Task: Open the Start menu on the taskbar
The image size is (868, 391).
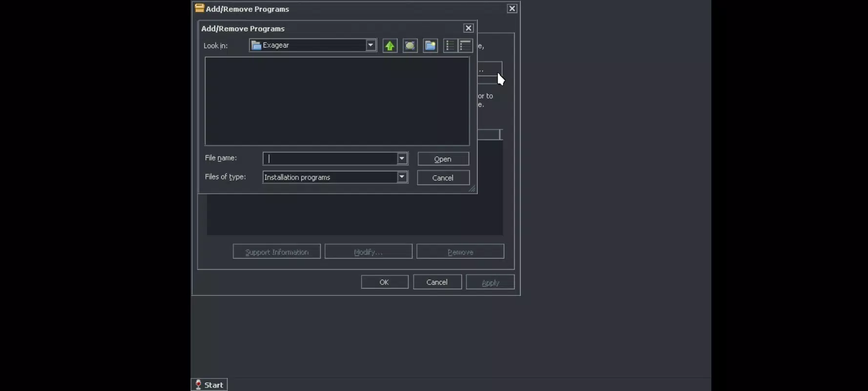Action: click(209, 385)
